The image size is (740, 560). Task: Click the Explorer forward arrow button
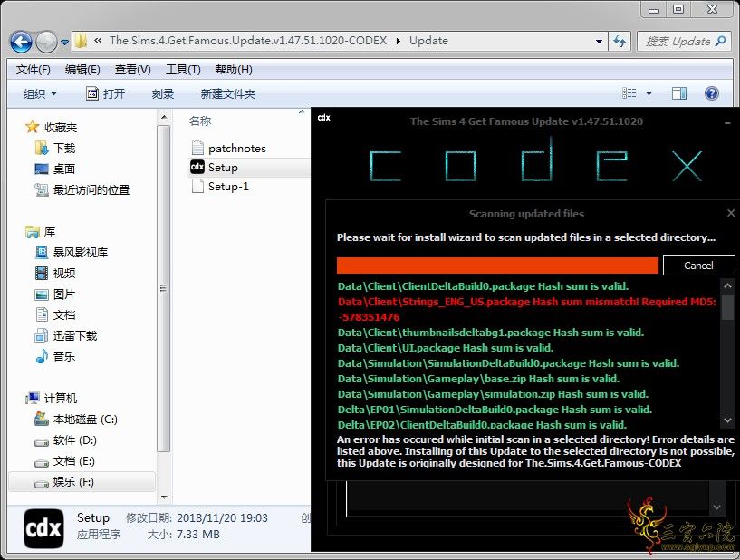point(46,42)
